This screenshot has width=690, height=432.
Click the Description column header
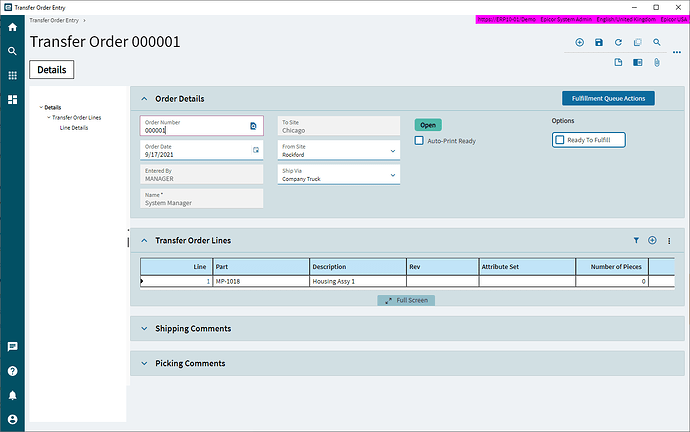click(358, 267)
